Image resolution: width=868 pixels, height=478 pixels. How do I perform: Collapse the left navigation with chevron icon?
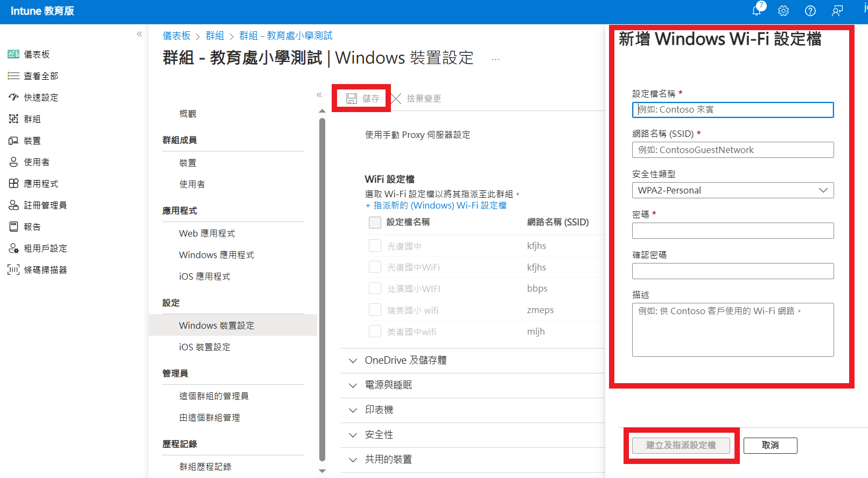pos(139,34)
